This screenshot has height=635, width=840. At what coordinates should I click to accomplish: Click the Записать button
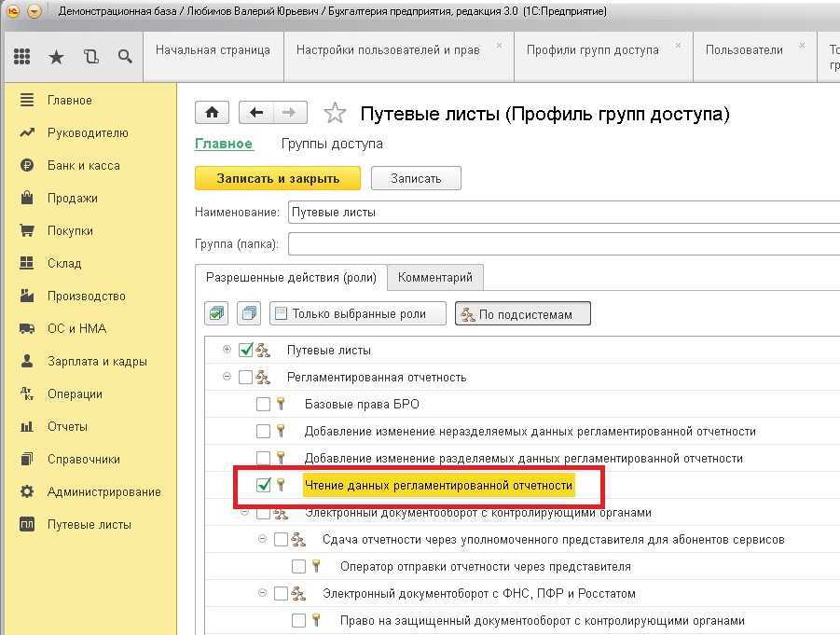point(416,178)
